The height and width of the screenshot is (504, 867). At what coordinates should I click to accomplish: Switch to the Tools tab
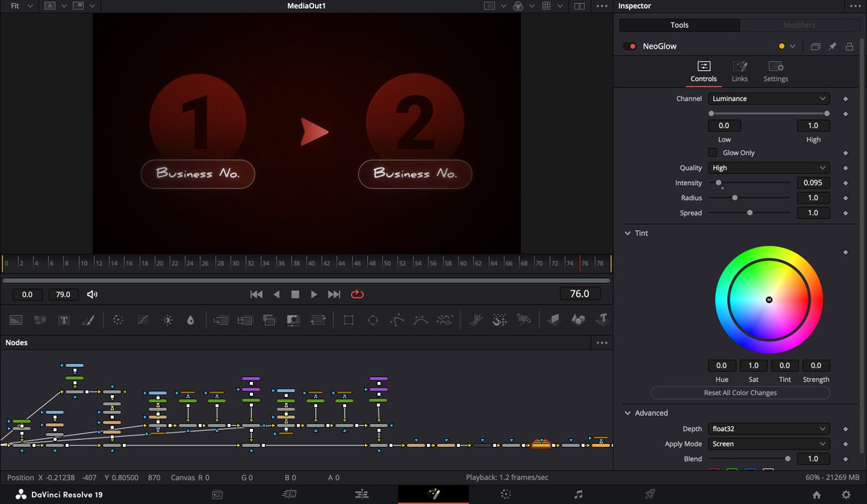pyautogui.click(x=679, y=25)
